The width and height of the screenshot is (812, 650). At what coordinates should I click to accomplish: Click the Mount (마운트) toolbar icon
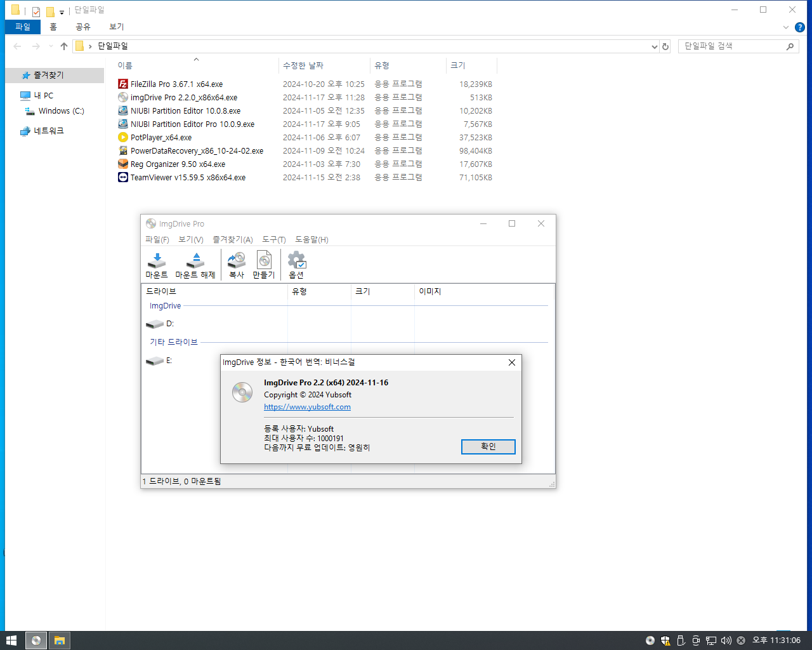coord(157,261)
